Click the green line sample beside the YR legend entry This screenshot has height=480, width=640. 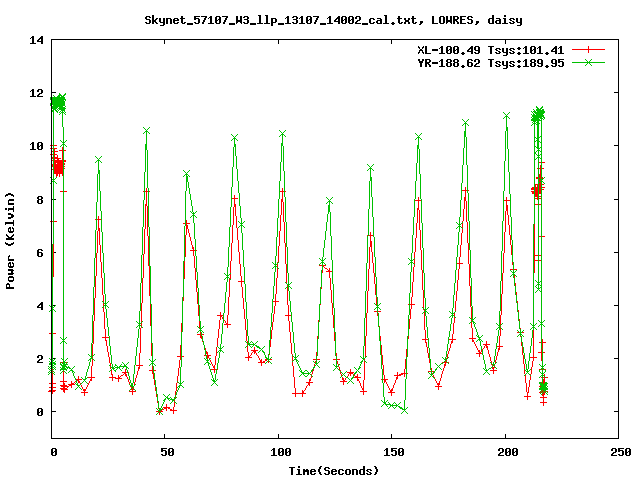(588, 63)
